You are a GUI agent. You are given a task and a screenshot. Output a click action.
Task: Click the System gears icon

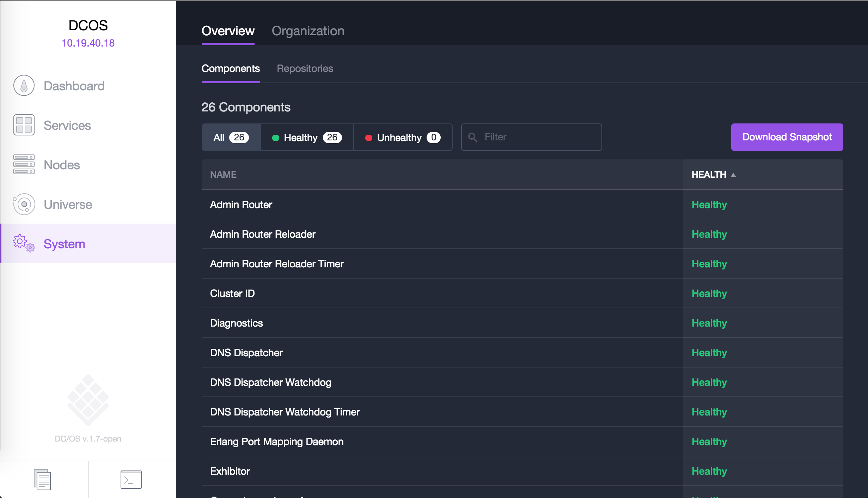24,243
